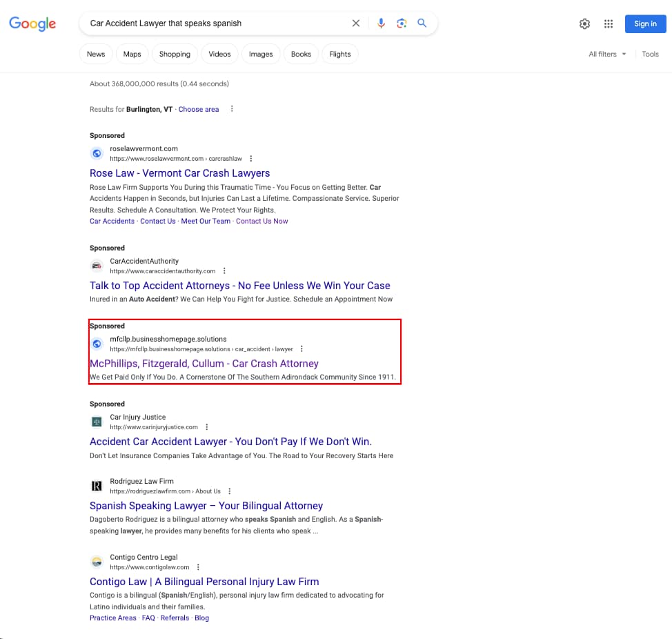Click the rodriguezlawfirm.com About Us URL

(165, 491)
